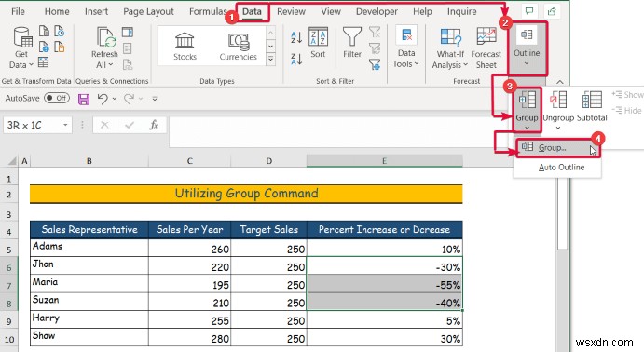Select column C header
This screenshot has width=644, height=352.
(x=190, y=161)
